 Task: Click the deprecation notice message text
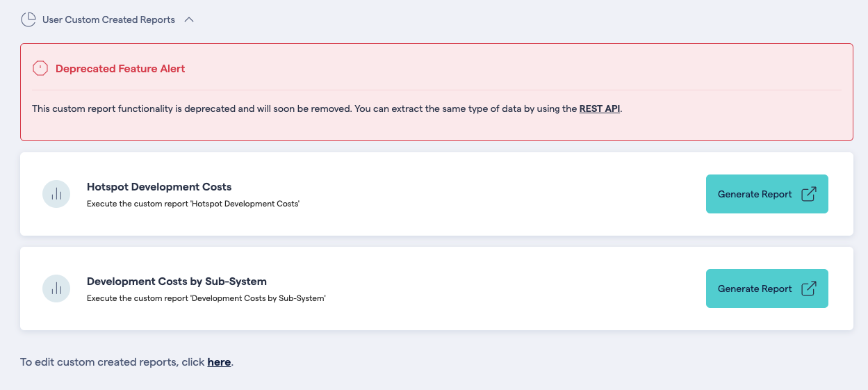(304, 108)
